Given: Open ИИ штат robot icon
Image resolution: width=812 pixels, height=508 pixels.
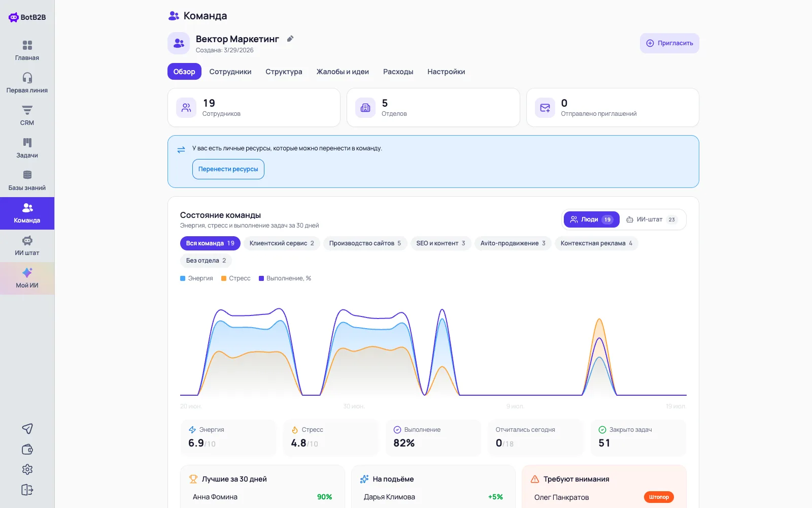Looking at the screenshot, I should pyautogui.click(x=27, y=240).
